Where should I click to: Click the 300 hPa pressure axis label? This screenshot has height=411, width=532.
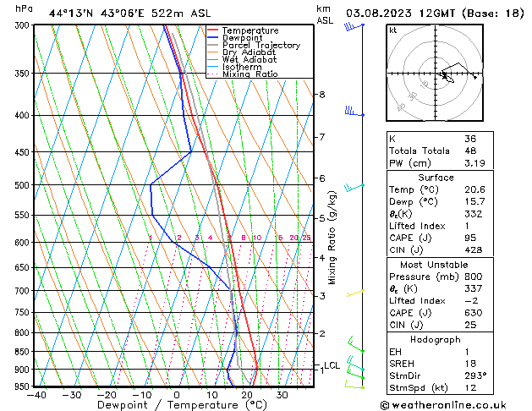(x=24, y=25)
